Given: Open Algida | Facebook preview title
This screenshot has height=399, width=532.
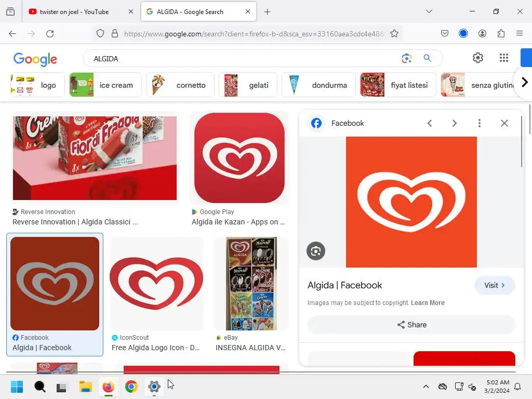Looking at the screenshot, I should point(344,285).
